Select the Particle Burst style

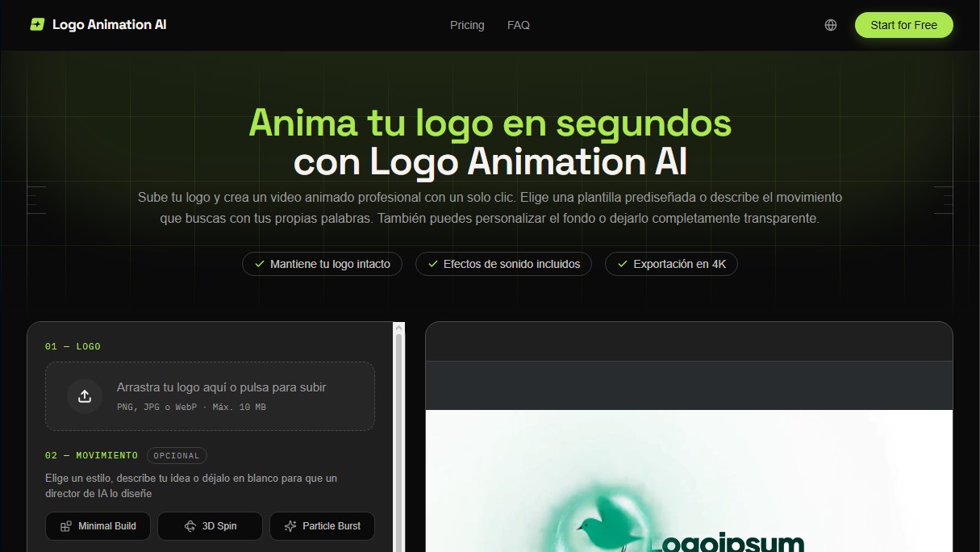point(322,526)
